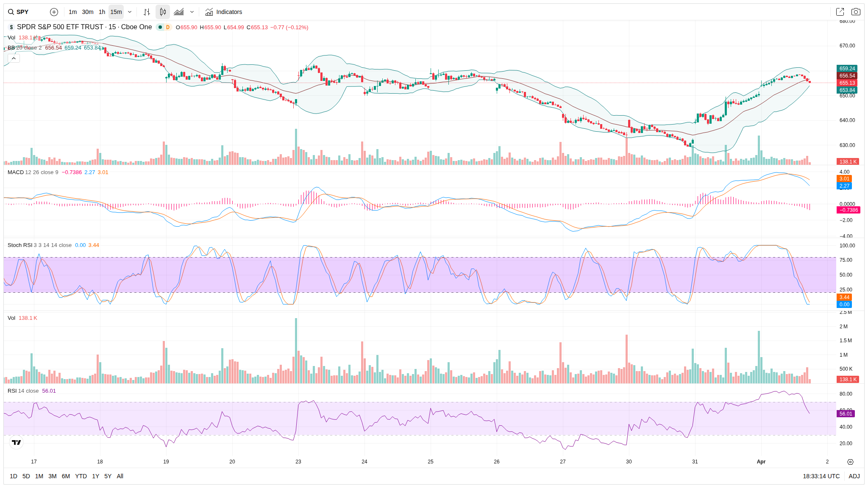
Task: Open the Indicators dialog
Action: (224, 12)
